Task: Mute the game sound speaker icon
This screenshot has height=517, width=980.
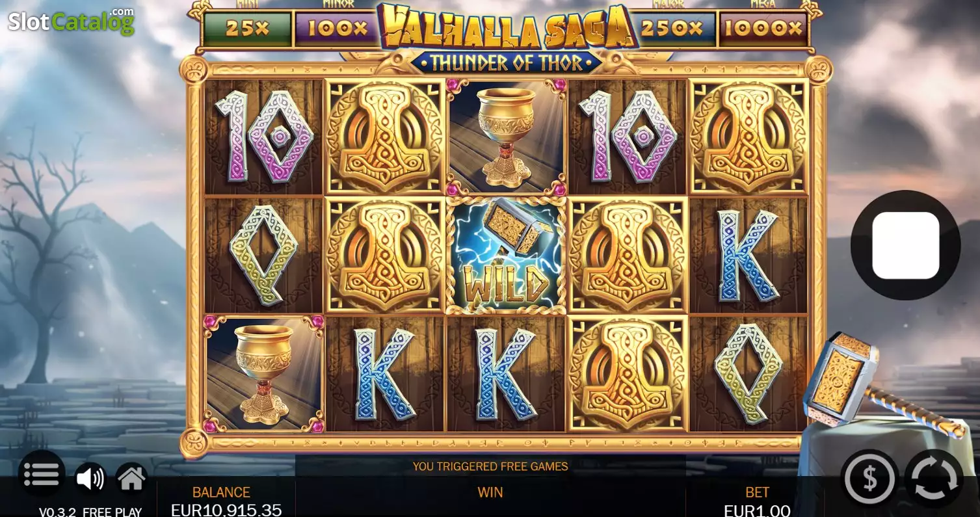Action: point(90,479)
